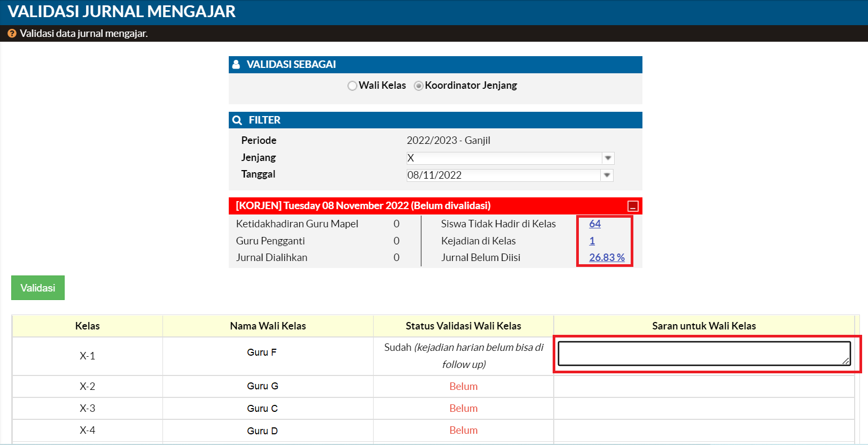Click the Jurnal Belum Diisi label
This screenshot has height=445, width=868.
480,257
